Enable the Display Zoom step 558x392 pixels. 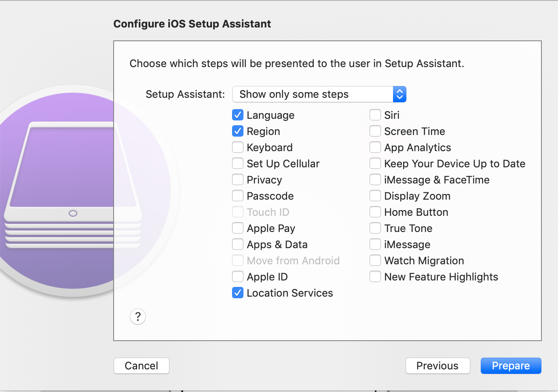pyautogui.click(x=375, y=196)
